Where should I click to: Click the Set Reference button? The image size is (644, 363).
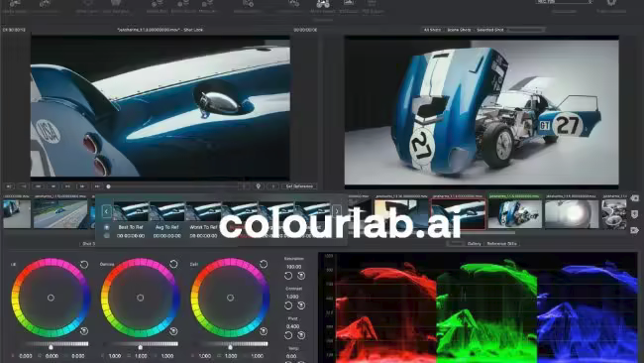coord(299,186)
